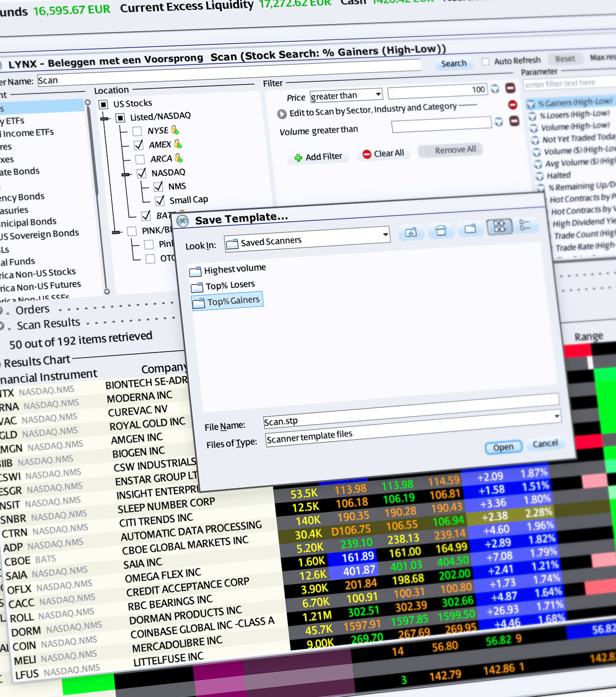Collapse the PINK/BB tree node
Viewport: 616px width, 697px height.
(116, 232)
